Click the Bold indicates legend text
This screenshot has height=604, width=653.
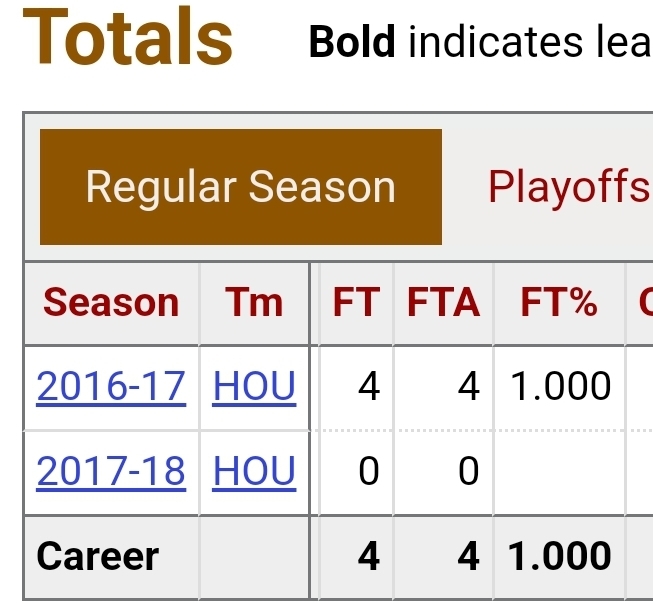(480, 42)
